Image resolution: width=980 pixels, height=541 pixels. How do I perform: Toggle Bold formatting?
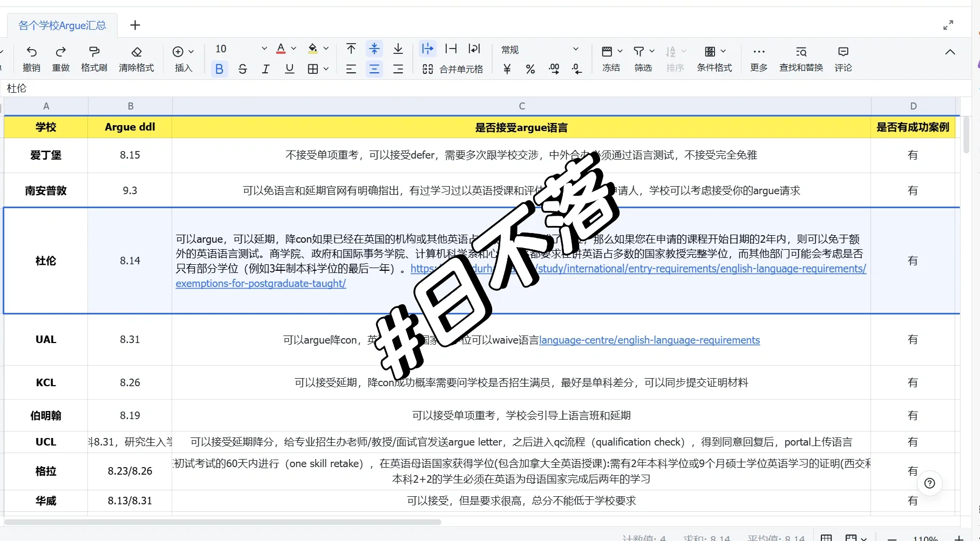tap(219, 69)
